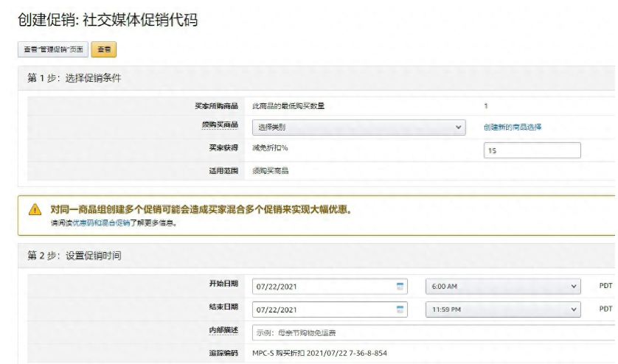The height and width of the screenshot is (364, 618).
Task: Click the page title 创建促销: 社交媒体促销代码
Action: coord(108,20)
